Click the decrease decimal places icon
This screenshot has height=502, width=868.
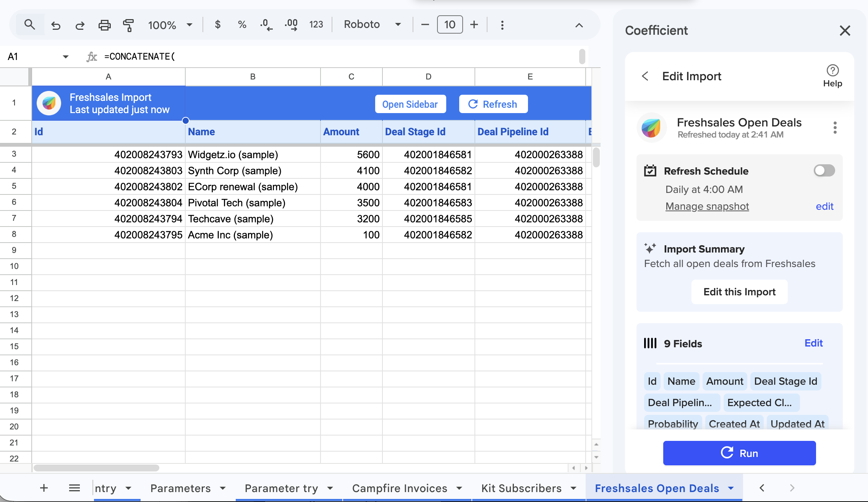click(266, 25)
